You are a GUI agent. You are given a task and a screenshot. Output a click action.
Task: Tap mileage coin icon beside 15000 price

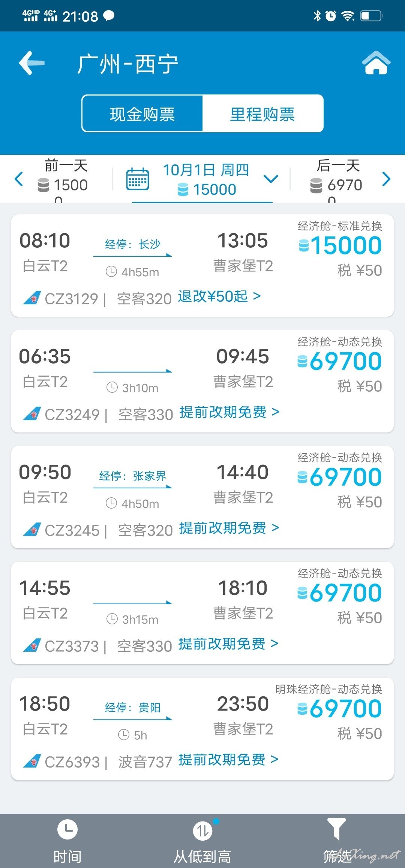coord(303,246)
